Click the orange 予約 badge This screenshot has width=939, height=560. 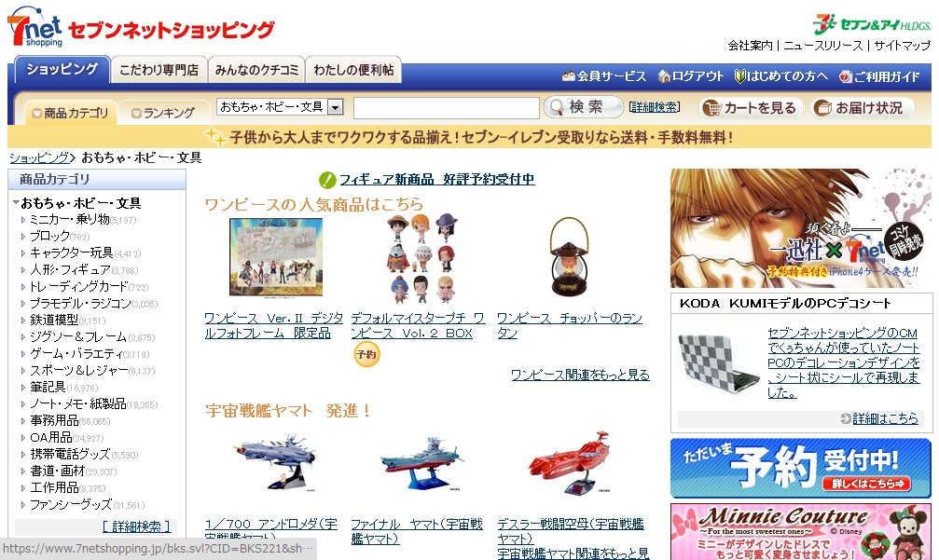366,354
